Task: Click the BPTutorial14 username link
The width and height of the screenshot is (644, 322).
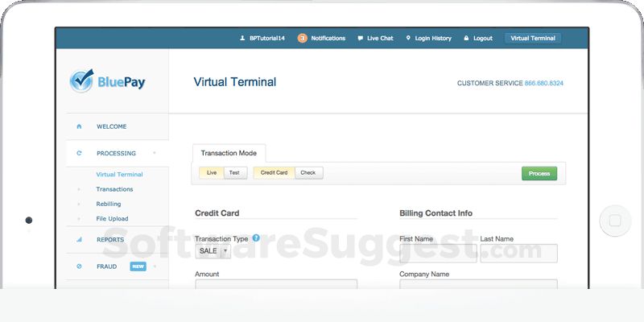Action: click(x=267, y=38)
